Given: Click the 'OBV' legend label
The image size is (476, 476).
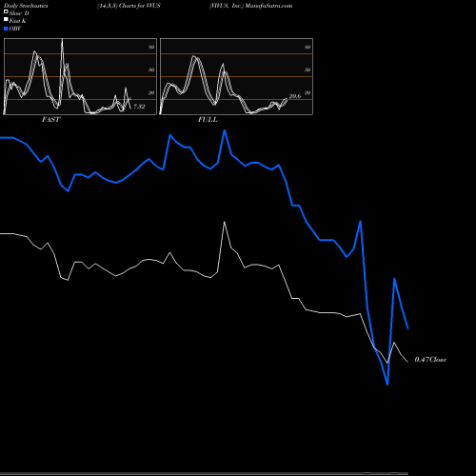Looking at the screenshot, I should (x=15, y=29).
